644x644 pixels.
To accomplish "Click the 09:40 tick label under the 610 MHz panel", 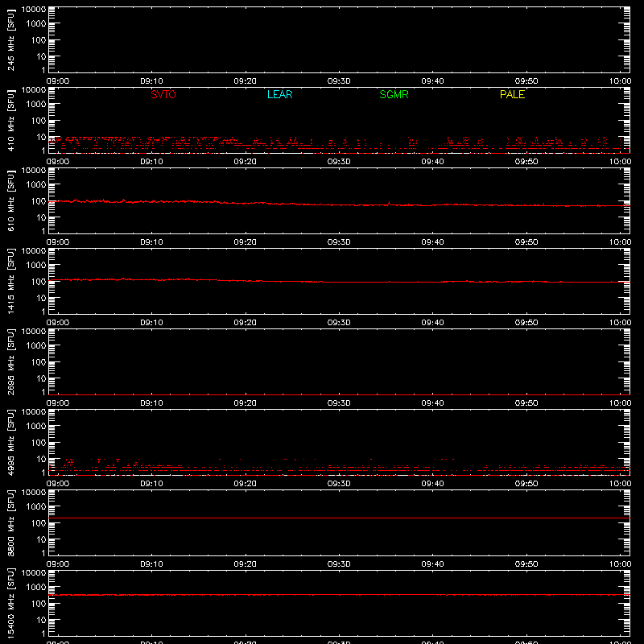I will (x=432, y=242).
